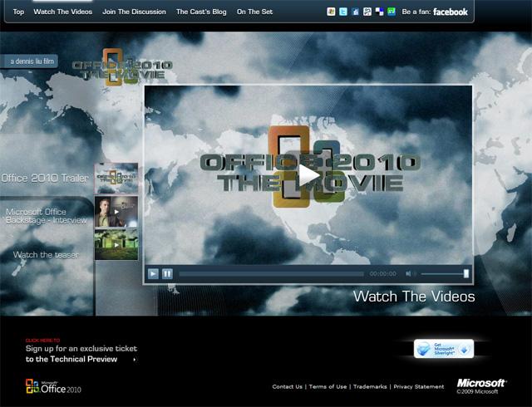Image resolution: width=532 pixels, height=407 pixels.
Task: Open The Cast's Blog nav link
Action: (x=201, y=12)
